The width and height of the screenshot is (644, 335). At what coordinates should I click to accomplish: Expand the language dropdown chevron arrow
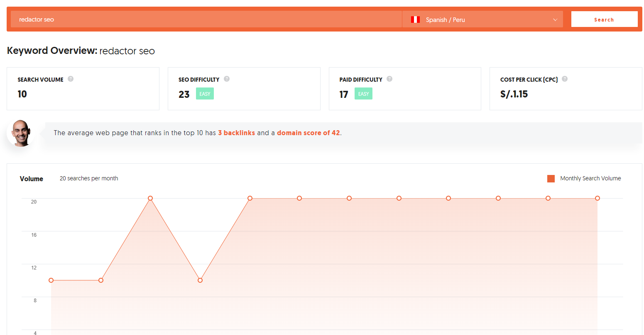click(555, 20)
